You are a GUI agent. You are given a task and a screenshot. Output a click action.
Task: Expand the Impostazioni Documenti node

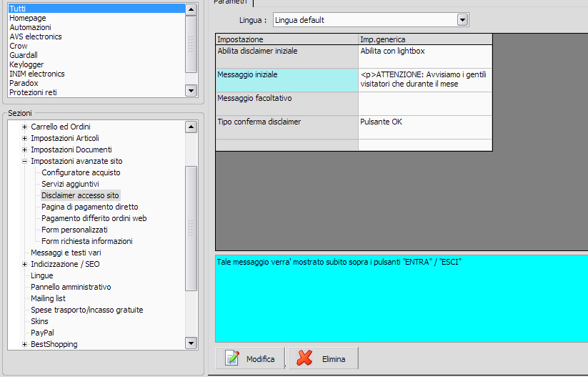(25, 150)
